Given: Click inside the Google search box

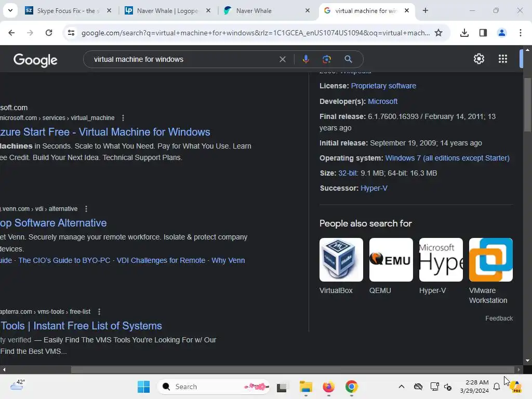Looking at the screenshot, I should 183,59.
